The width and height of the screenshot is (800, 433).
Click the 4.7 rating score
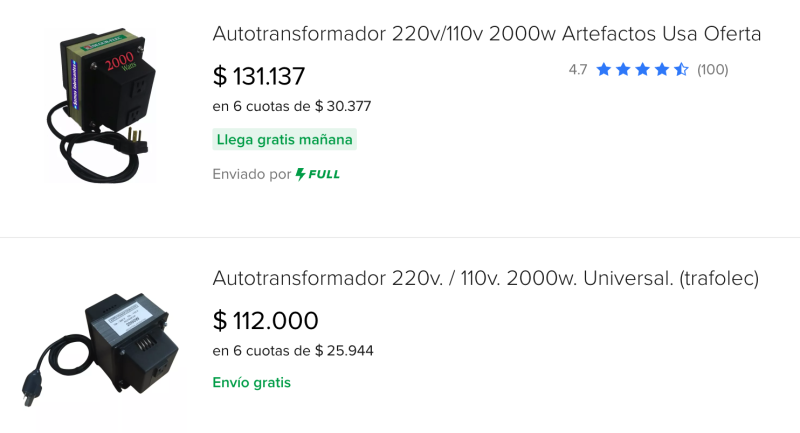[578, 70]
